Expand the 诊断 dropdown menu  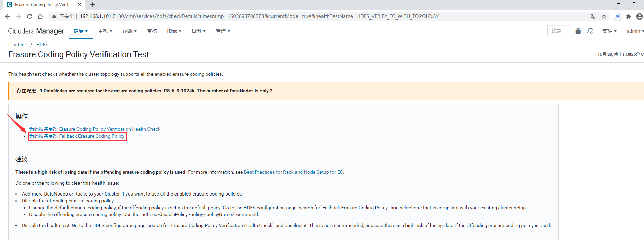(130, 31)
